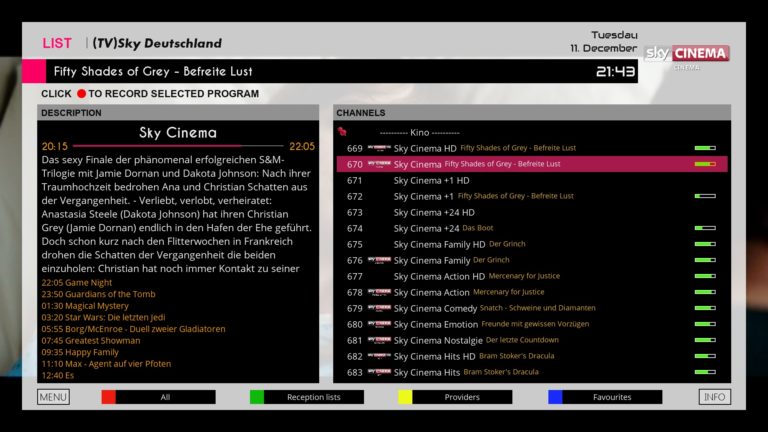Click the Sky Cinema Action logo on row 678
The height and width of the screenshot is (432, 768).
pos(379,292)
